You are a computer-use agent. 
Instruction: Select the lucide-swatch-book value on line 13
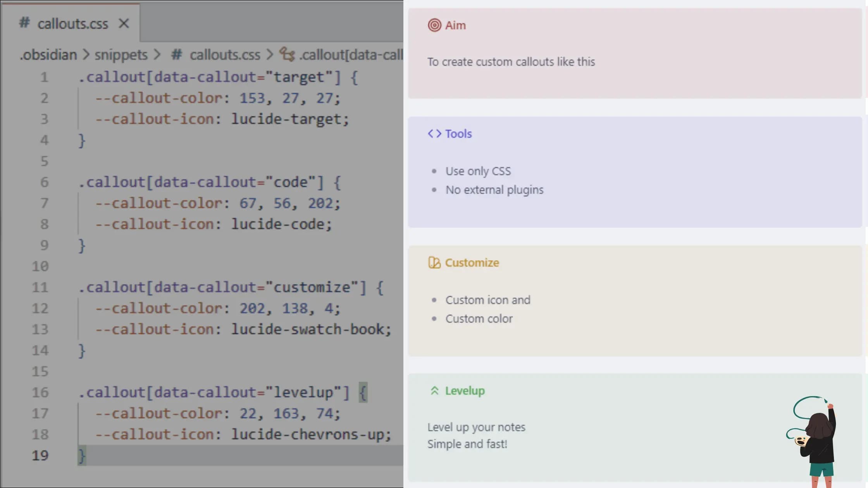click(x=310, y=329)
